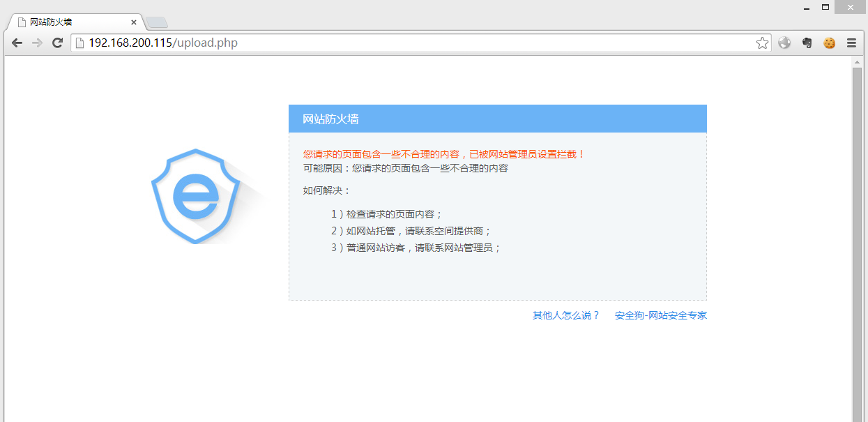Open the 其他人怎么说？ link
Screen dimensions: 868x422
[x=566, y=315]
